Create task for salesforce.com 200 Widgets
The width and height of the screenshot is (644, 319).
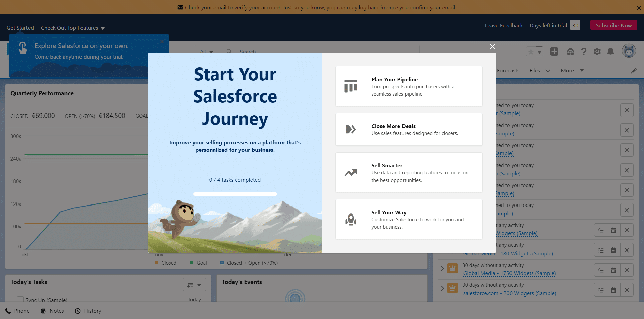click(601, 290)
